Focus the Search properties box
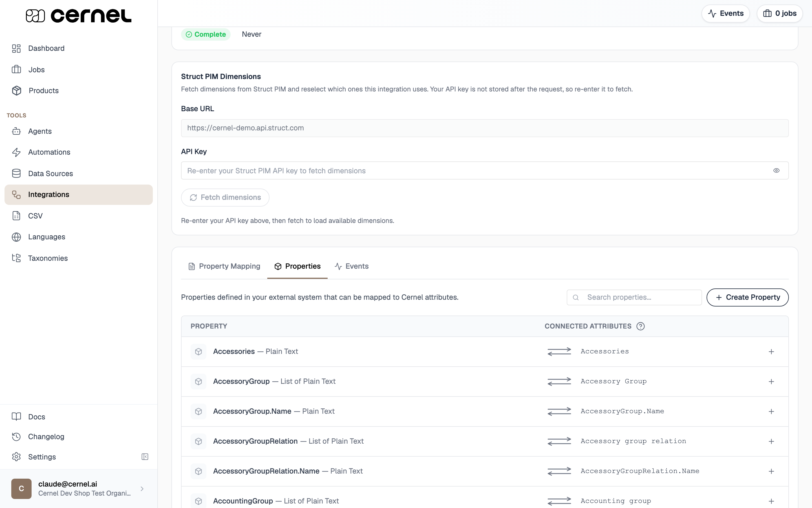812x508 pixels. (634, 297)
